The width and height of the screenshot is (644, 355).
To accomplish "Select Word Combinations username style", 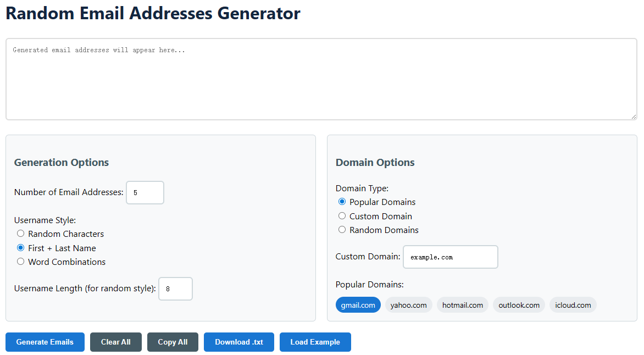I will click(21, 262).
